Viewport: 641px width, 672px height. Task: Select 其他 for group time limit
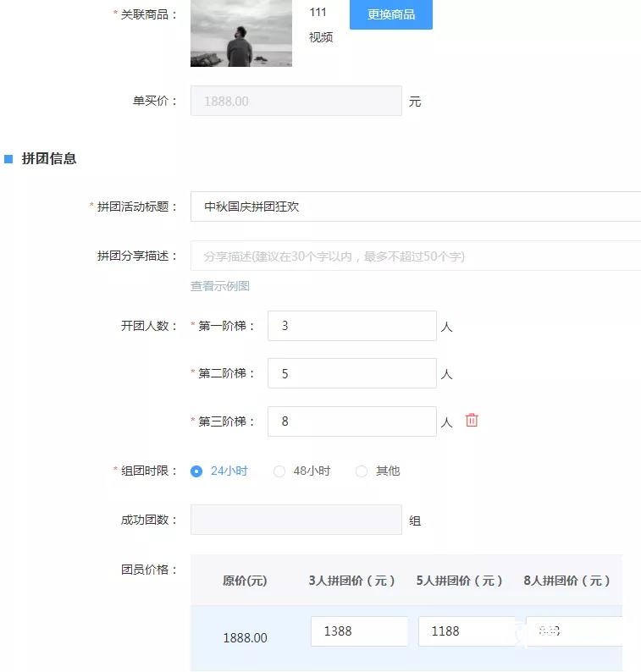click(x=362, y=471)
